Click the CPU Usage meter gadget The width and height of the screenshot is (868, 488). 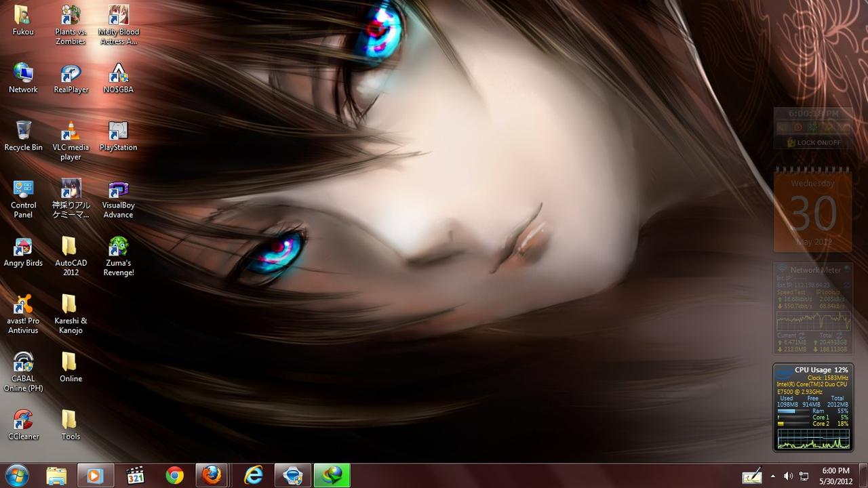tap(812, 407)
